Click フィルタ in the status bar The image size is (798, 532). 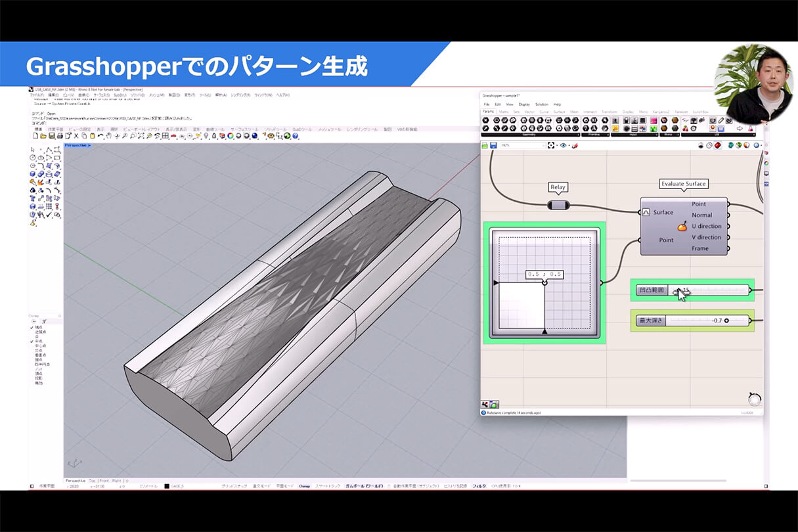[479, 486]
